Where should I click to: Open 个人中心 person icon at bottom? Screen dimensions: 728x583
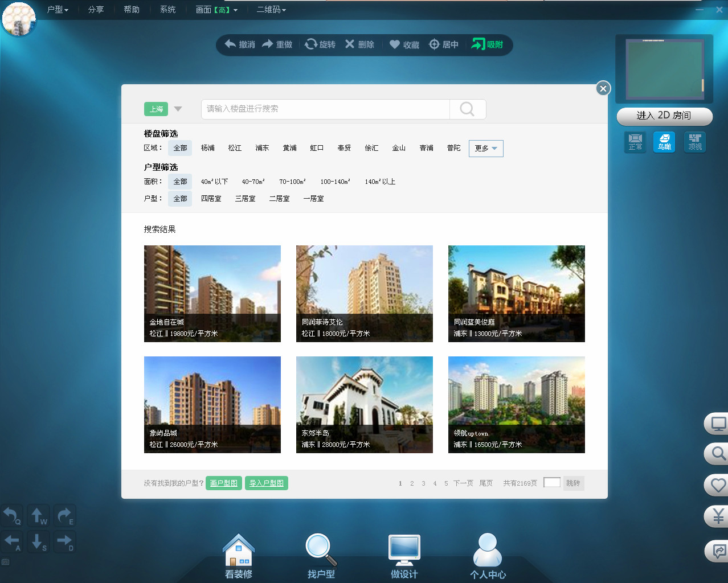click(488, 550)
